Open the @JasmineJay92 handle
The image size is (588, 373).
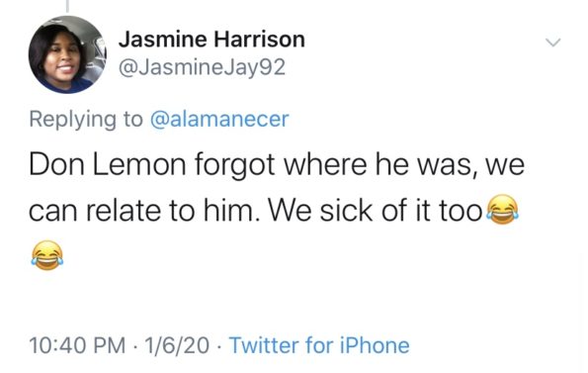point(203,68)
